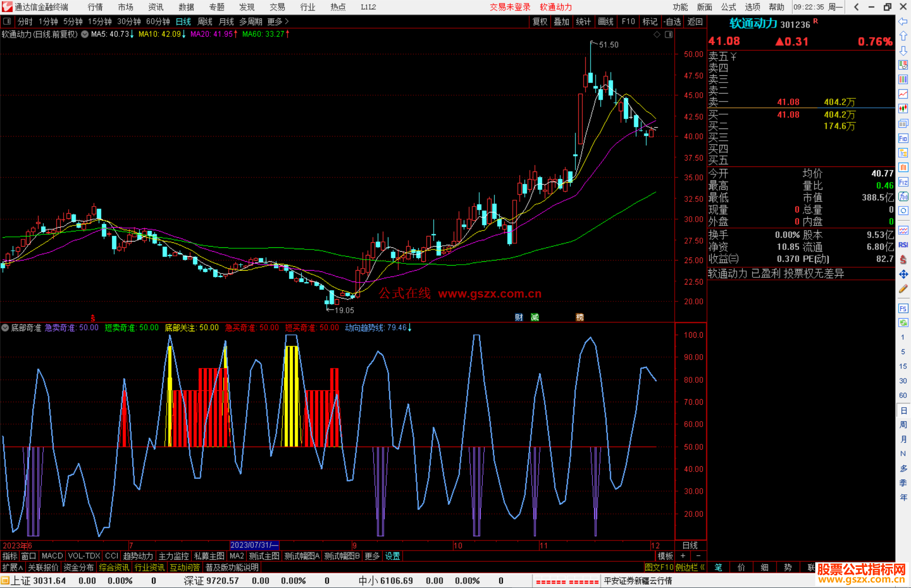Click the f(x) formula icon in sidebar
The height and width of the screenshot is (588, 911).
click(903, 196)
